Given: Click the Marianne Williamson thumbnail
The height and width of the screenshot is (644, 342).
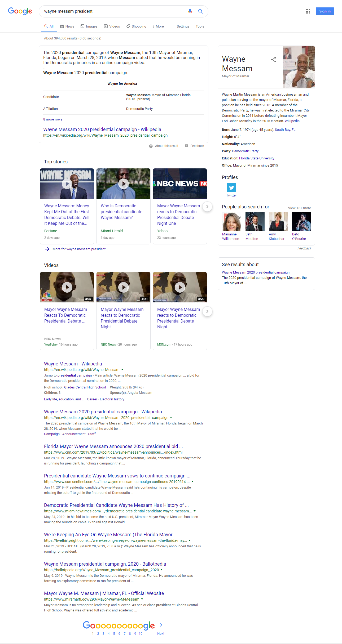Looking at the screenshot, I should (231, 222).
